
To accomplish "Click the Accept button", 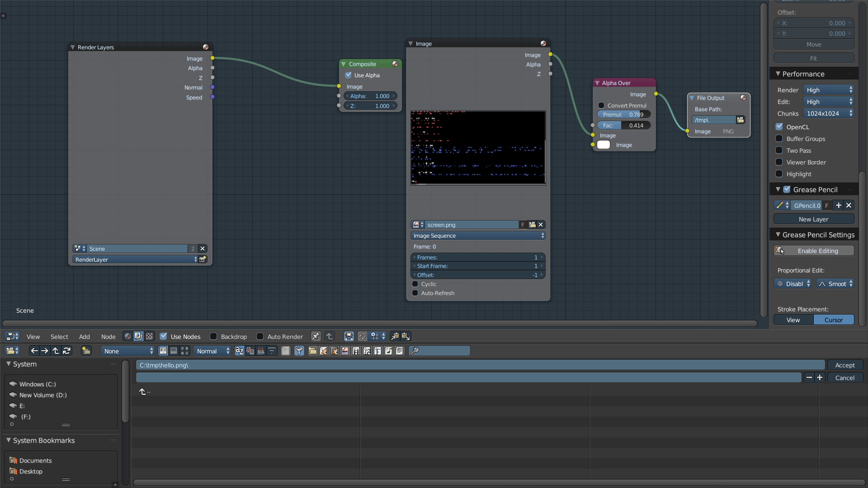I will click(844, 365).
